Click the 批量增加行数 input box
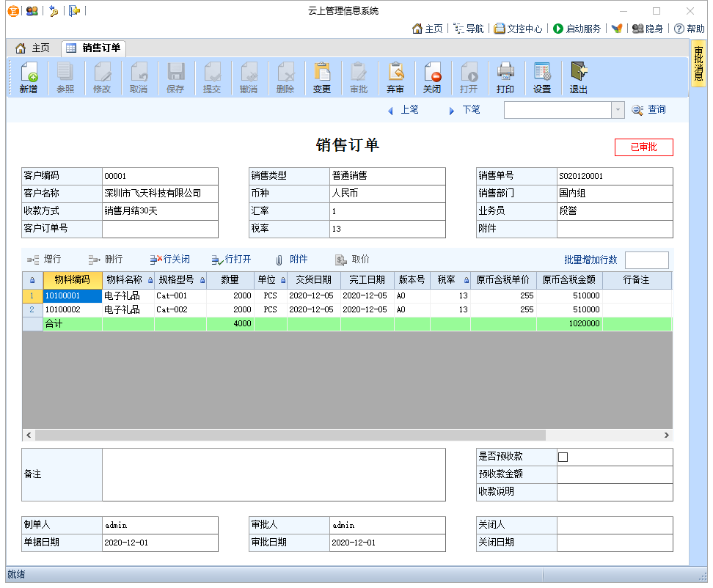This screenshot has width=713, height=588. 646,260
